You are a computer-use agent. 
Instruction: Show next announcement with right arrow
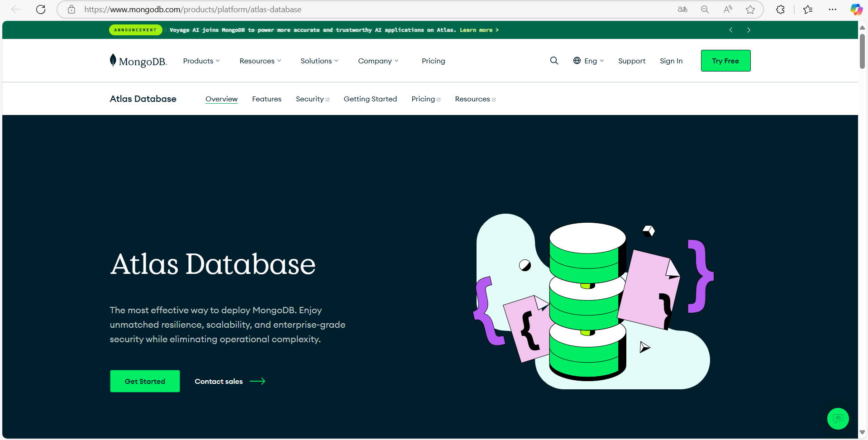pos(749,30)
